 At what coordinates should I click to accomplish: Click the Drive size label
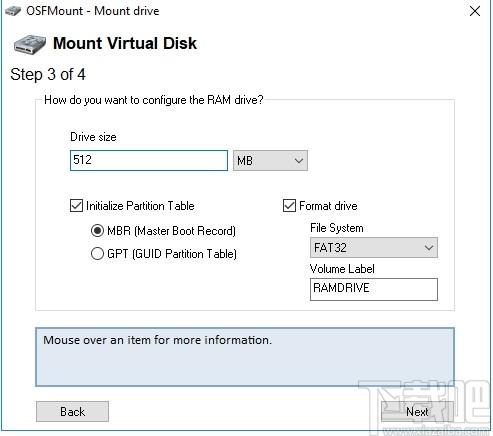tap(93, 137)
